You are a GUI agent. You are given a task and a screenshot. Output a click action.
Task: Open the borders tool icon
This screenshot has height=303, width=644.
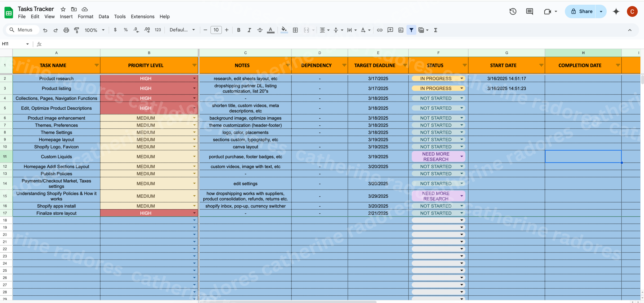pos(295,30)
